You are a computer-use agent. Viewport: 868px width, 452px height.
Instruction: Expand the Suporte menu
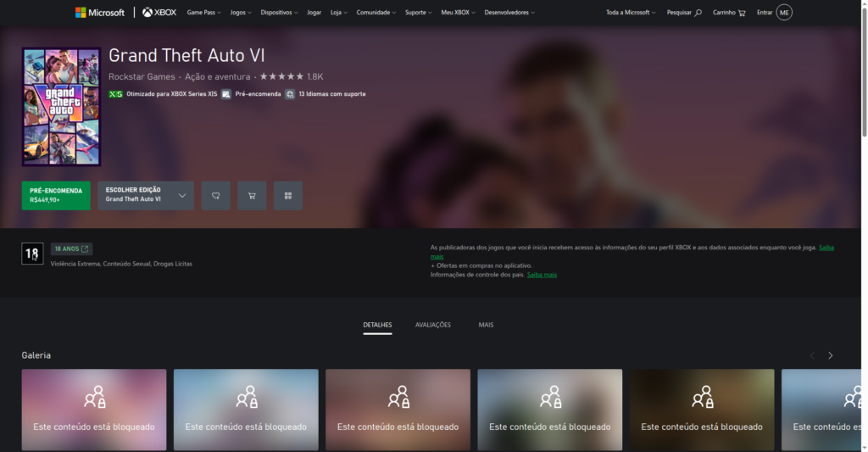pos(418,12)
